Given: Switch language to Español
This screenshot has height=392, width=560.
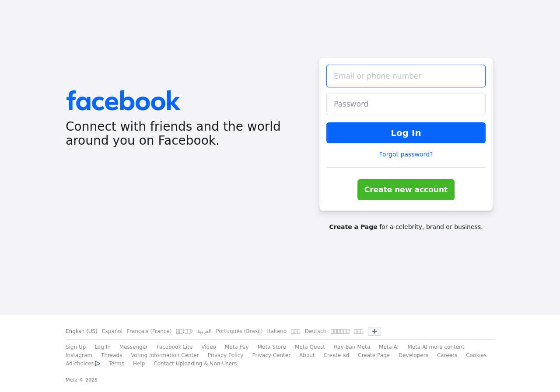Looking at the screenshot, I should point(112,331).
